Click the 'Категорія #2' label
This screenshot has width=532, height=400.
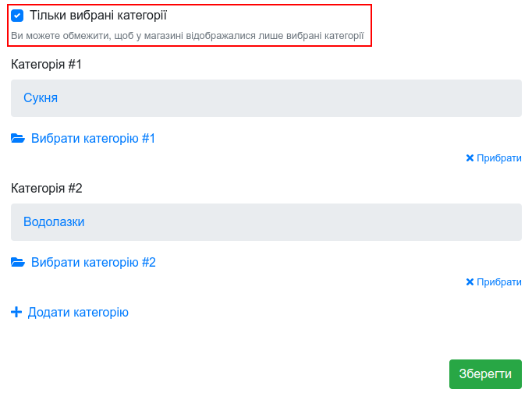[47, 188]
